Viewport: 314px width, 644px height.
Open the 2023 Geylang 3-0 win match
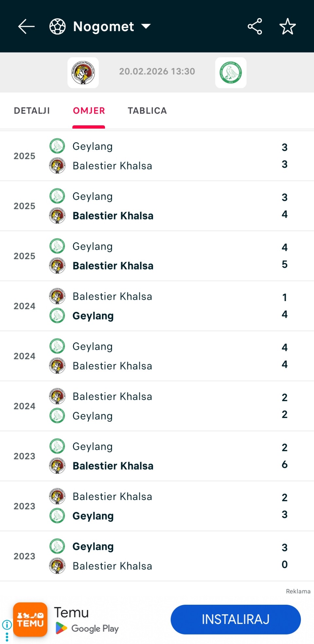pos(157,556)
